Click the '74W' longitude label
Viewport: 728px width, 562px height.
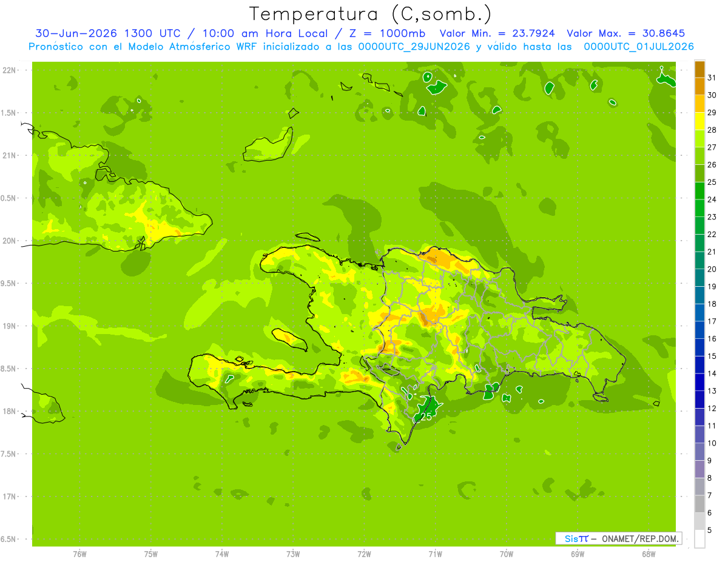(221, 554)
